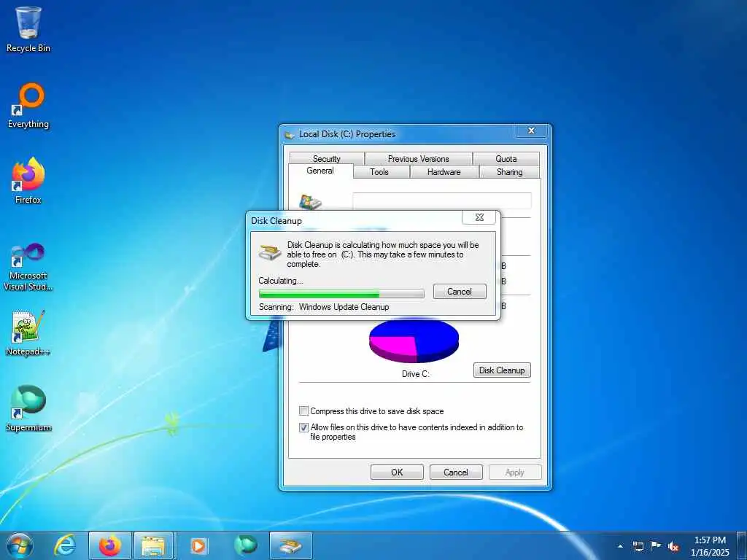Click the muted volume tray icon
Viewport: 747px width, 560px height.
tap(673, 546)
